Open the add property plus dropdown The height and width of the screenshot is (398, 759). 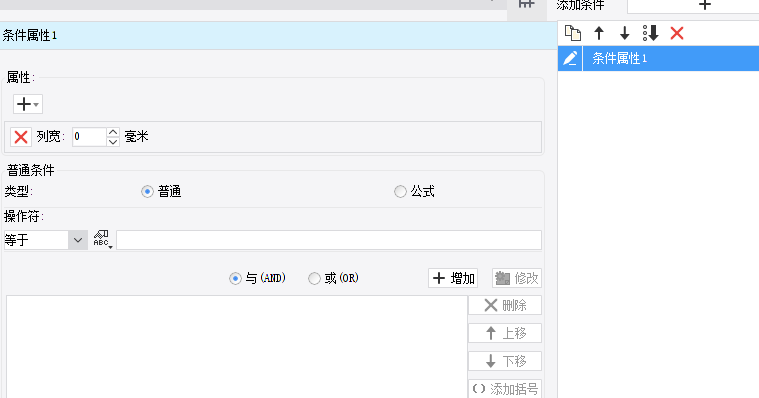28,104
